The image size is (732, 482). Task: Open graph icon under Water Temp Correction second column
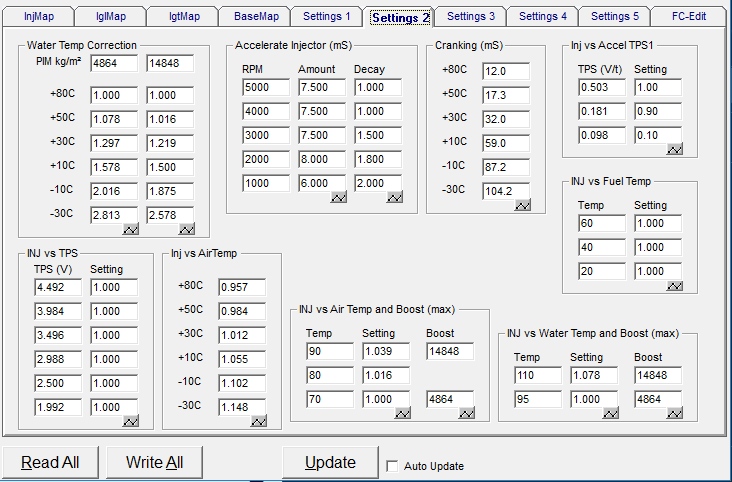coord(187,229)
